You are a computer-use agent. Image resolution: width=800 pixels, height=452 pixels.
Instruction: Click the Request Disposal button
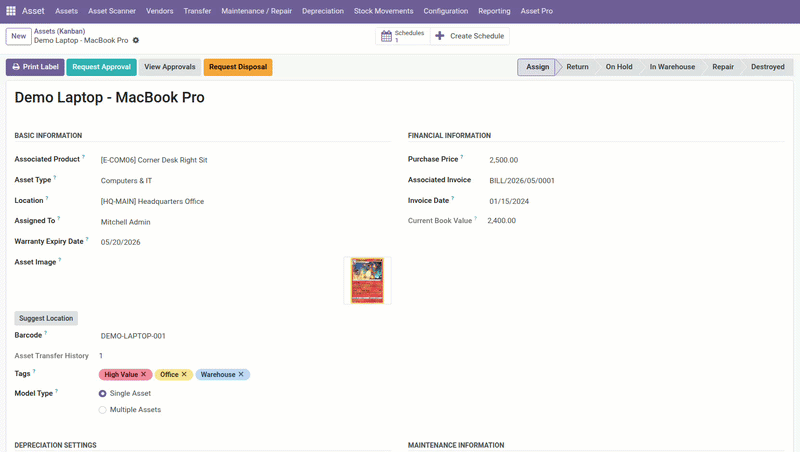(238, 67)
